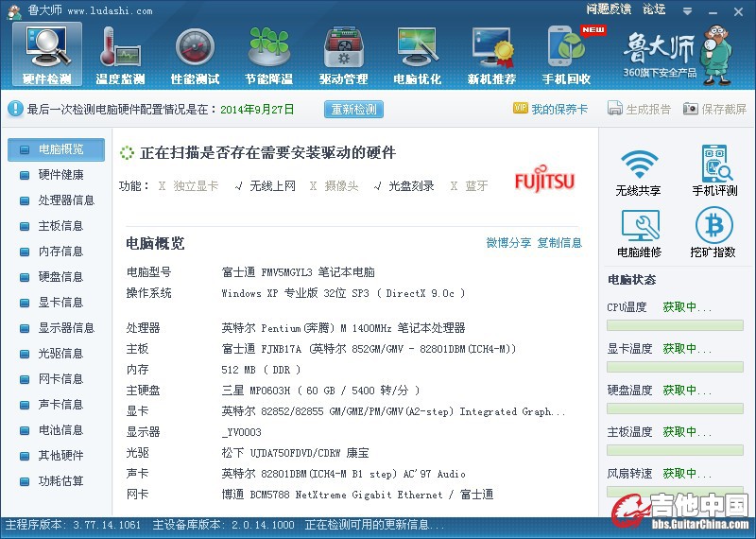This screenshot has width=756, height=539.
Task: Click the Pentium M 1400MHz processor value
Action: 343,328
